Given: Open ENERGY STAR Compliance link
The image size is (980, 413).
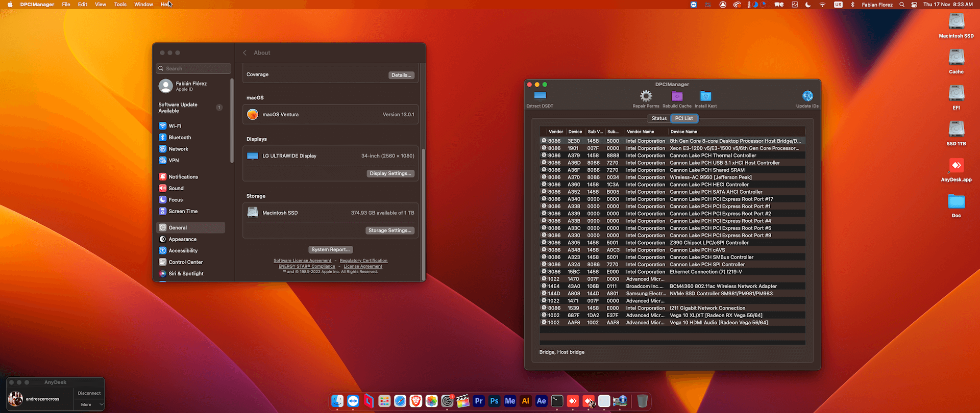Looking at the screenshot, I should (307, 266).
